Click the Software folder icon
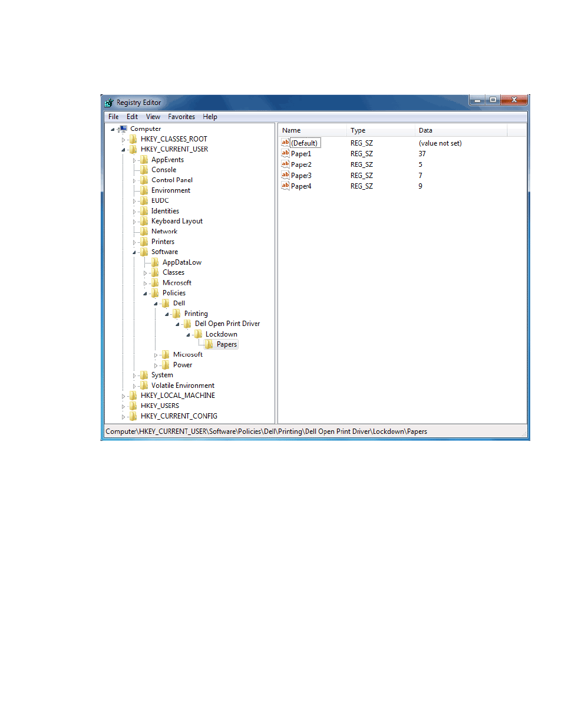The height and width of the screenshot is (728, 562). pyautogui.click(x=144, y=252)
